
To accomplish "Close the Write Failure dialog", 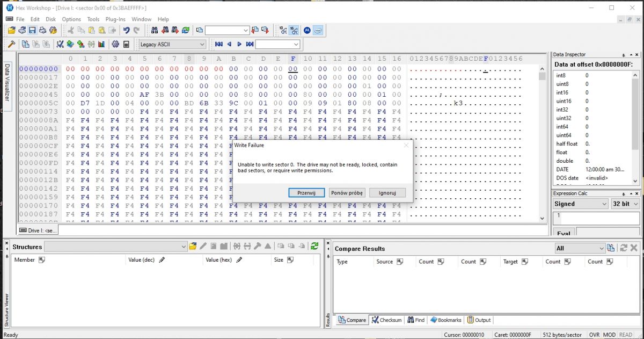I will click(406, 145).
